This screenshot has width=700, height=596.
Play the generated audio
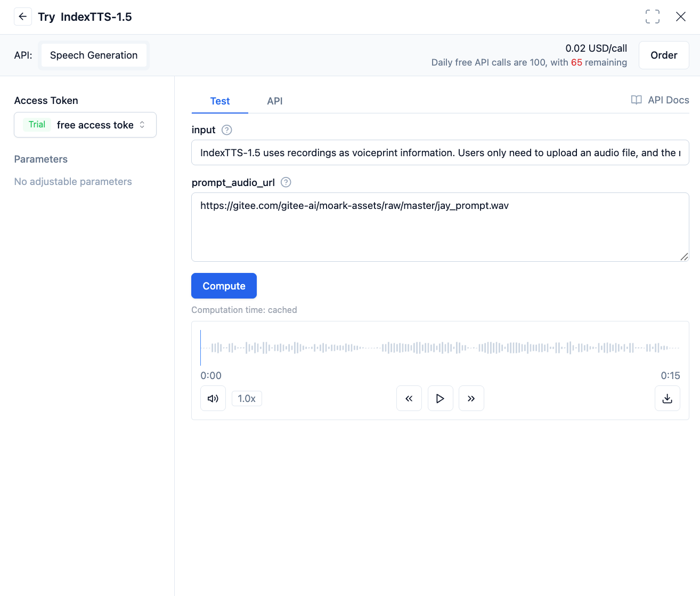coord(440,398)
